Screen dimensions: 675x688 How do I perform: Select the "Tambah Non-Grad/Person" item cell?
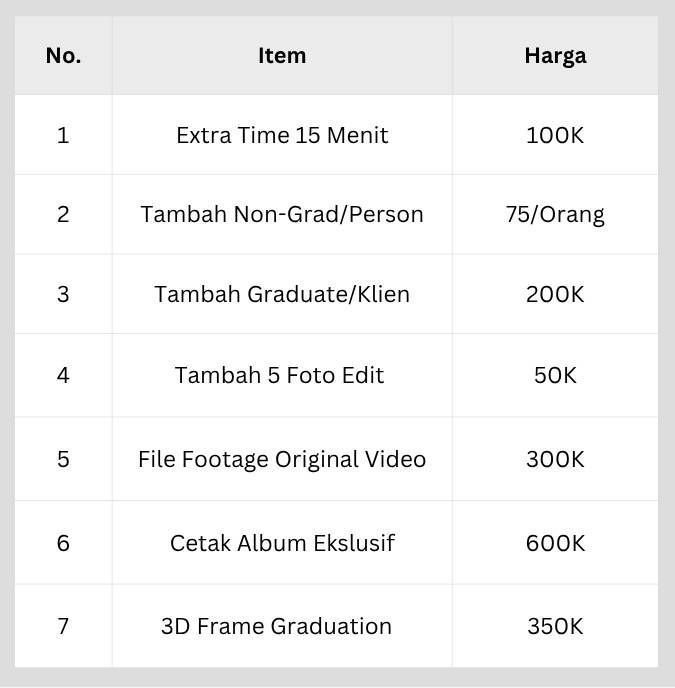coord(282,214)
